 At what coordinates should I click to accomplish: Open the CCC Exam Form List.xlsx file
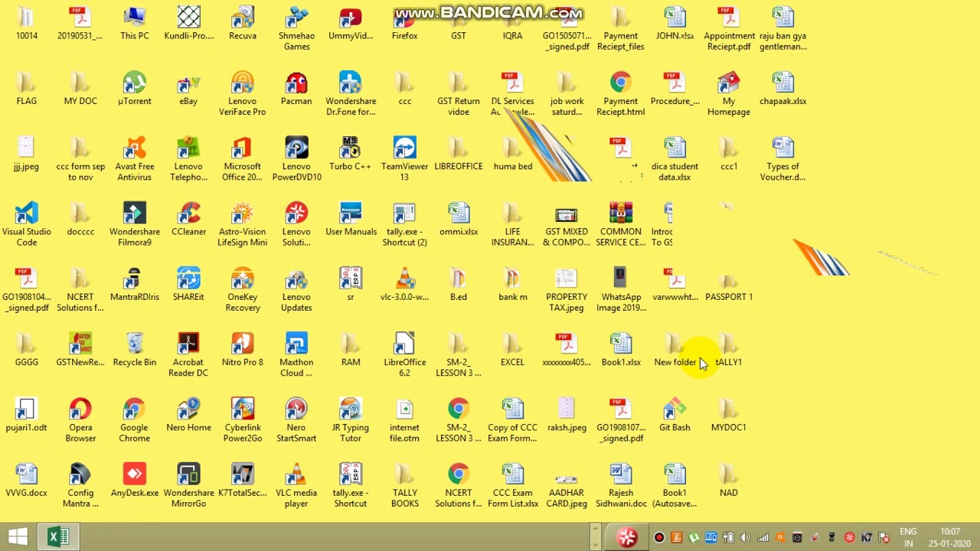pyautogui.click(x=513, y=486)
